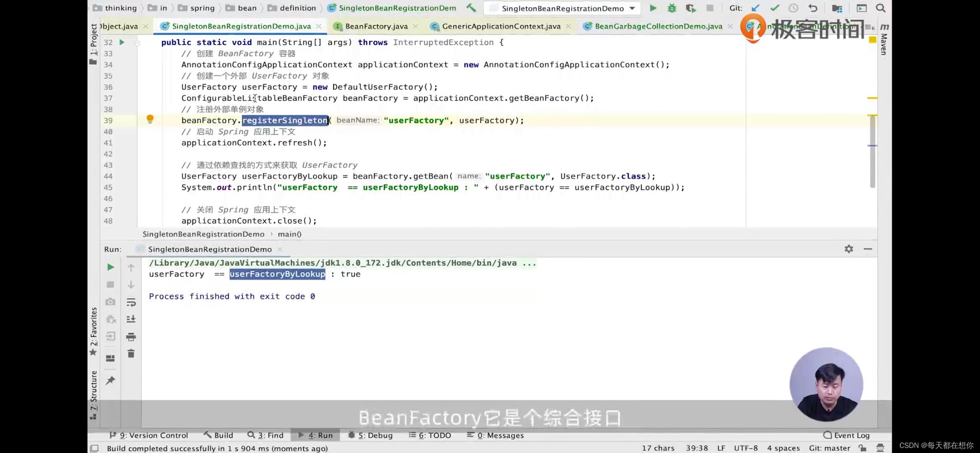Open Run panel settings with the gear icon
The image size is (980, 453).
click(849, 249)
